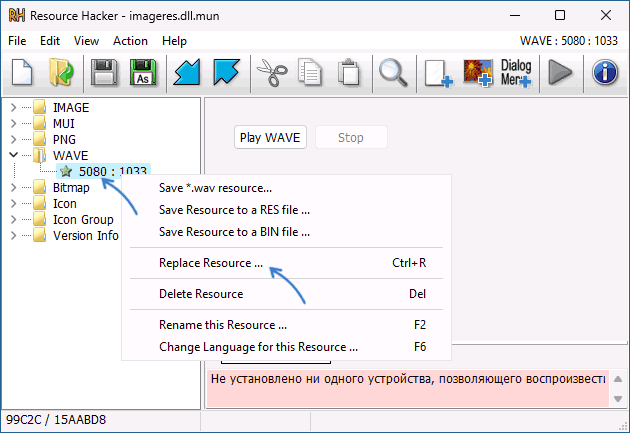Click the IMAGE folder icon
The height and width of the screenshot is (433, 630).
(39, 107)
